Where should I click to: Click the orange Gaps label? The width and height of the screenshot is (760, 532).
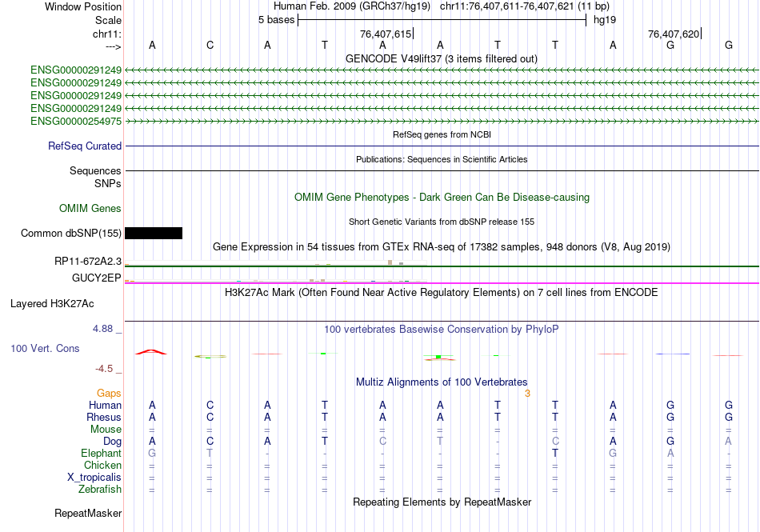(x=109, y=393)
